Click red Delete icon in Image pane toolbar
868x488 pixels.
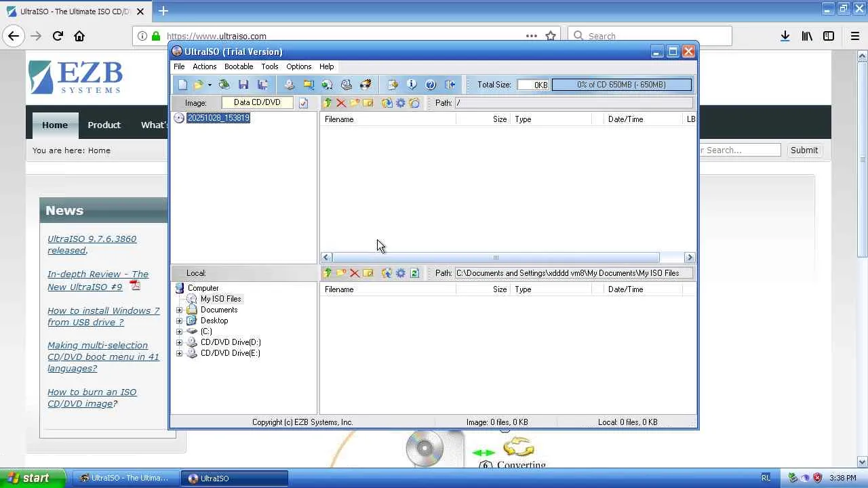(341, 103)
